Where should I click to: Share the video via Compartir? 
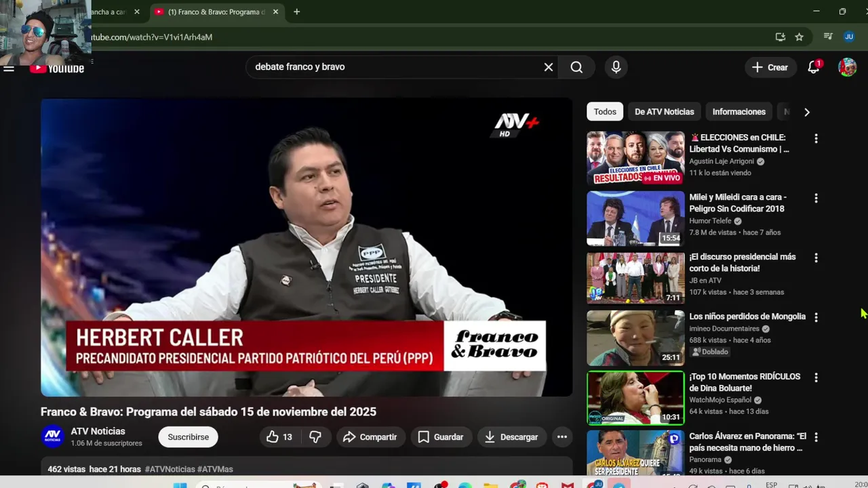point(370,437)
